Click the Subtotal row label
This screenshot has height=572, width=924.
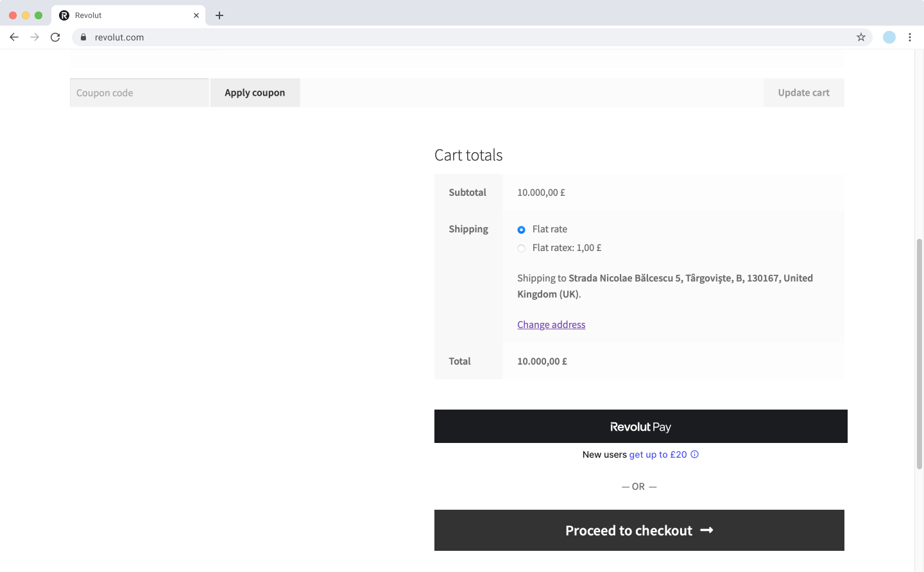coord(467,193)
